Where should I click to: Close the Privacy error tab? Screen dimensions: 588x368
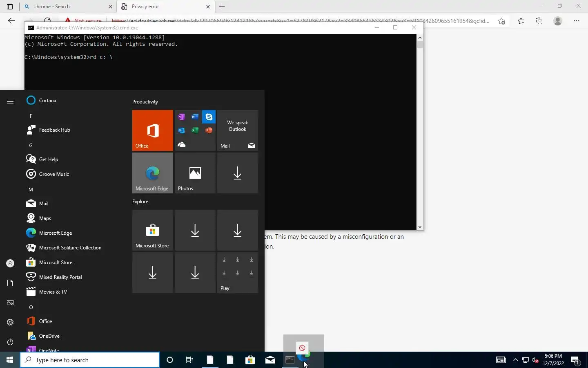pyautogui.click(x=208, y=7)
